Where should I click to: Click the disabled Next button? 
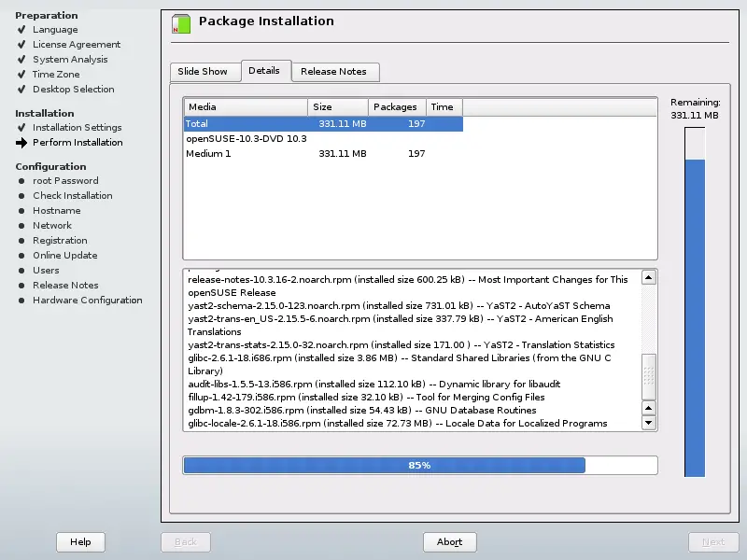713,542
